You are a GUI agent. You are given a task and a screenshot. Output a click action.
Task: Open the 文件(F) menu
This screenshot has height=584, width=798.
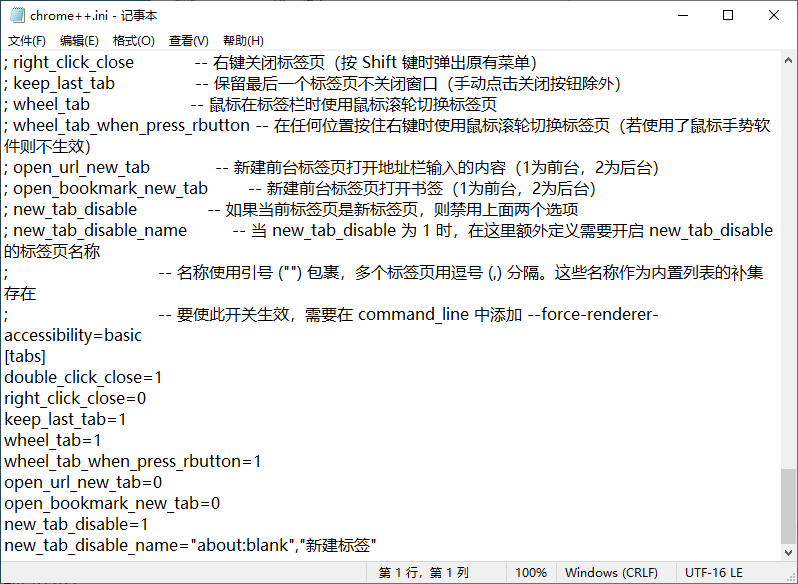coord(27,41)
